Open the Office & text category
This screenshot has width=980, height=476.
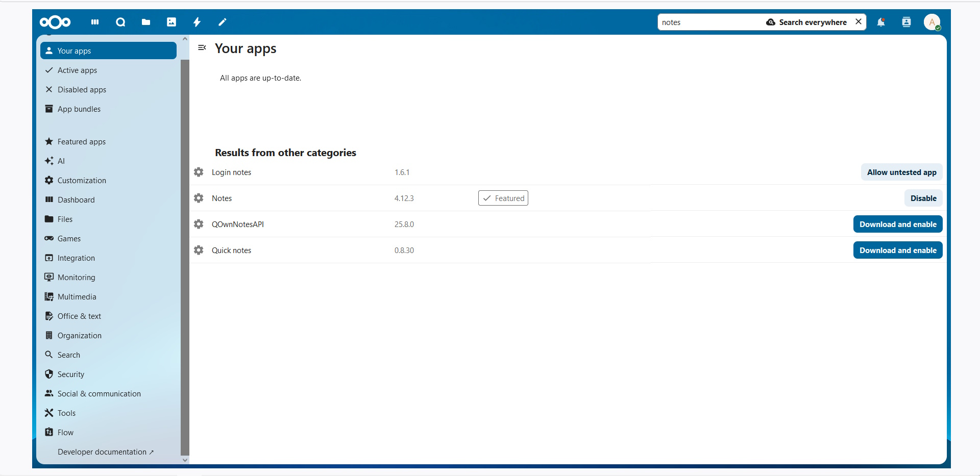point(108,316)
